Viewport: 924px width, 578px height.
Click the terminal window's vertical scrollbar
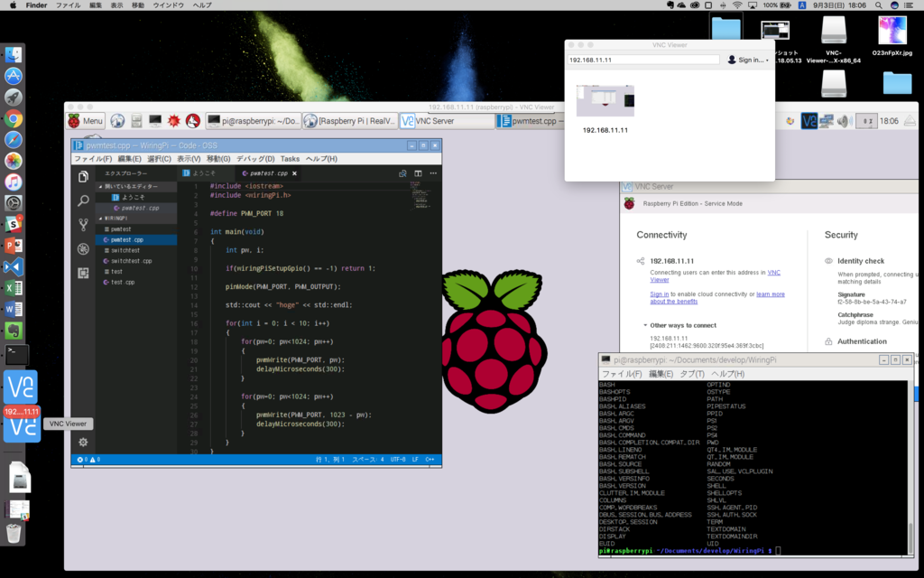pos(911,468)
